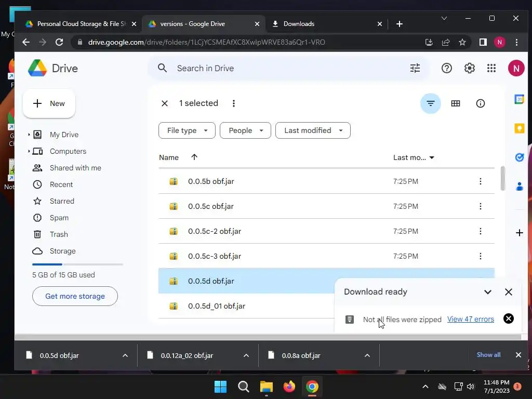The image size is (532, 399).
Task: Open more options for 0.0.5c obf.jar
Action: (x=480, y=206)
